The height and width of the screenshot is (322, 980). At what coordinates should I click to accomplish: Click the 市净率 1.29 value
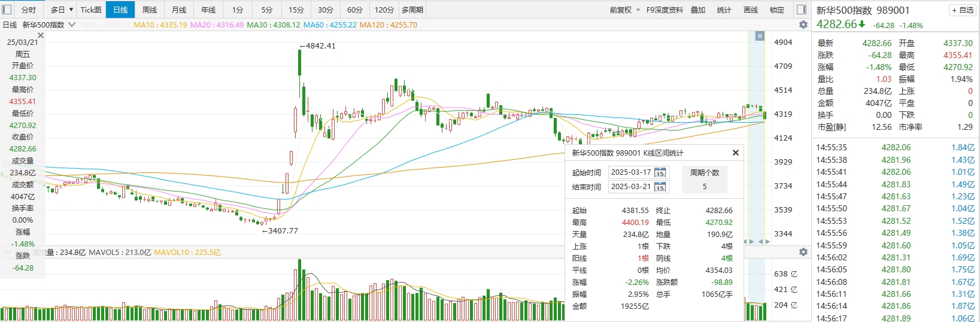pyautogui.click(x=964, y=127)
